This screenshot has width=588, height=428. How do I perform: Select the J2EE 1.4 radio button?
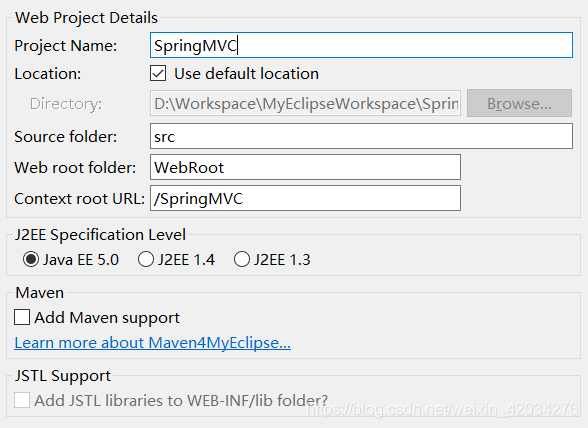(146, 259)
